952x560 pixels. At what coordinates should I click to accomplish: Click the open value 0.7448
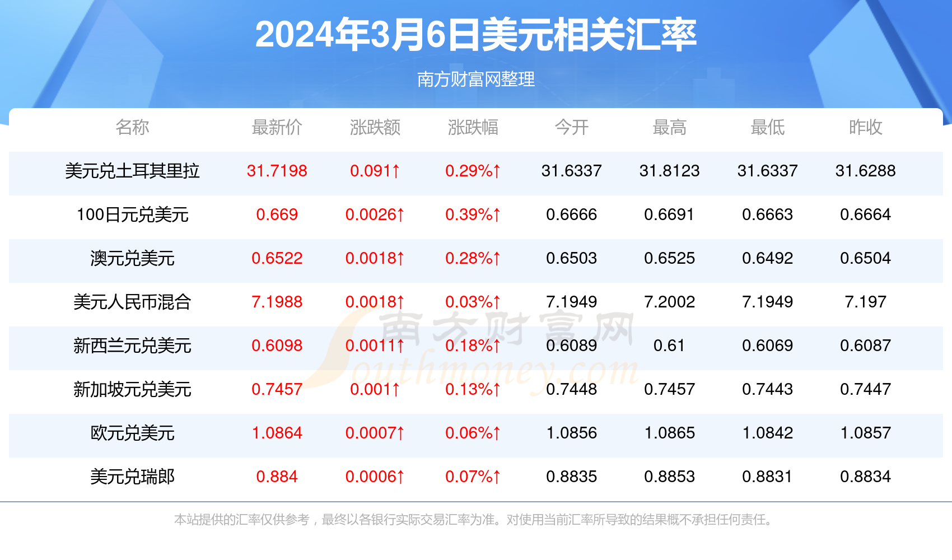tap(571, 389)
